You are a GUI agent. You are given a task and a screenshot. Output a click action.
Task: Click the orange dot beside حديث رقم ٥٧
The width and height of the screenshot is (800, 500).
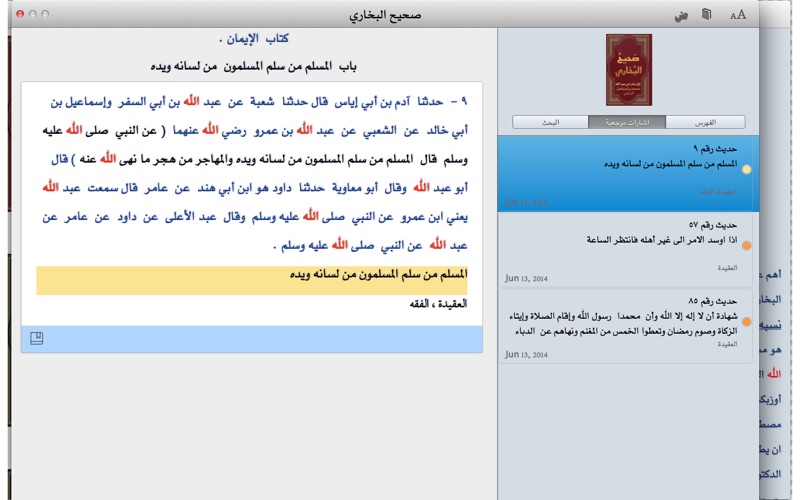coord(746,246)
